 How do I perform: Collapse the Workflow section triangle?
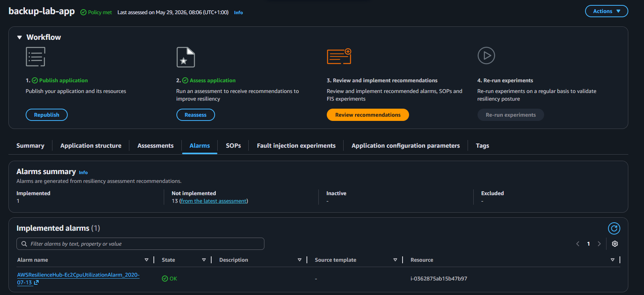click(20, 37)
